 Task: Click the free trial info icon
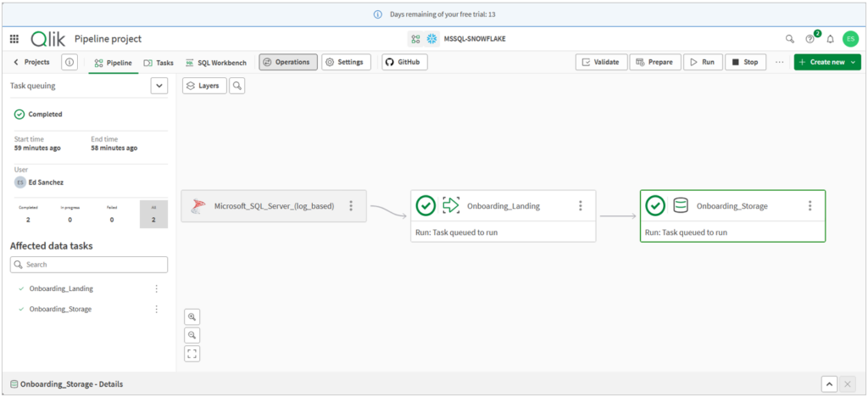[x=377, y=14]
